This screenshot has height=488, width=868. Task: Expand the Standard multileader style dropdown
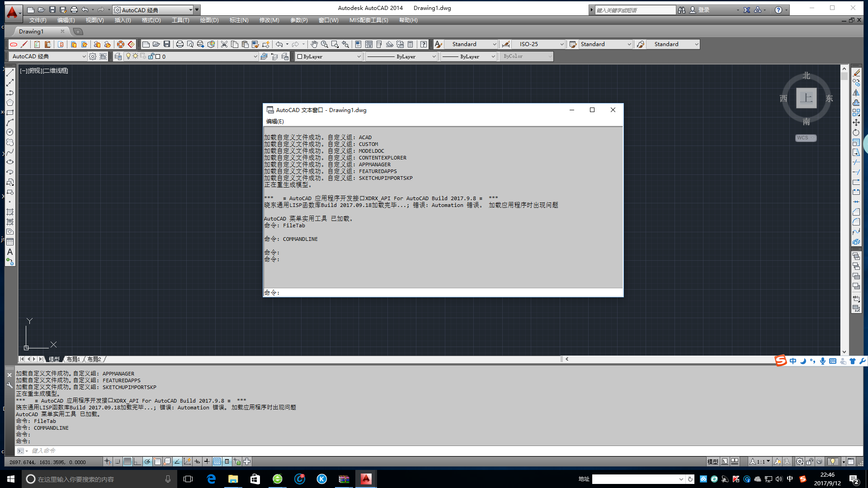[696, 44]
